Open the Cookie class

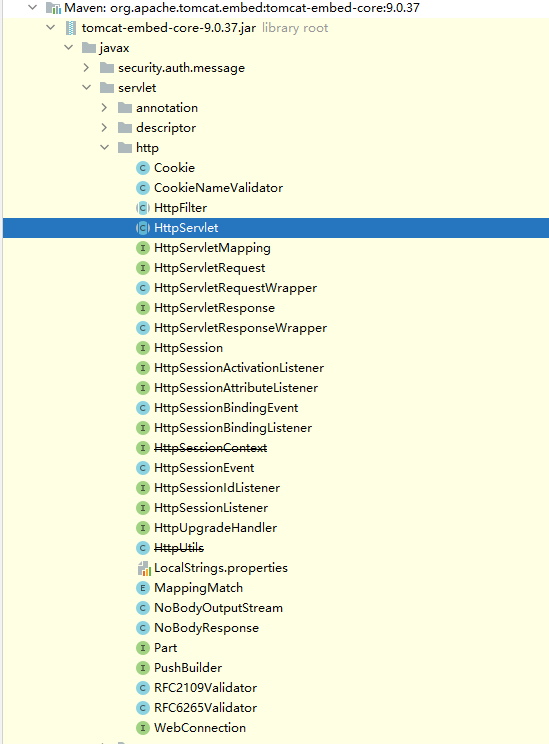[x=174, y=168]
